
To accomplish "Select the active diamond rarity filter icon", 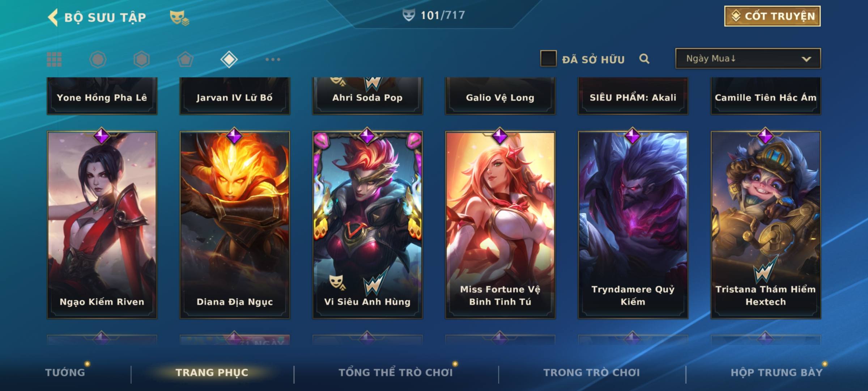I will pos(229,59).
